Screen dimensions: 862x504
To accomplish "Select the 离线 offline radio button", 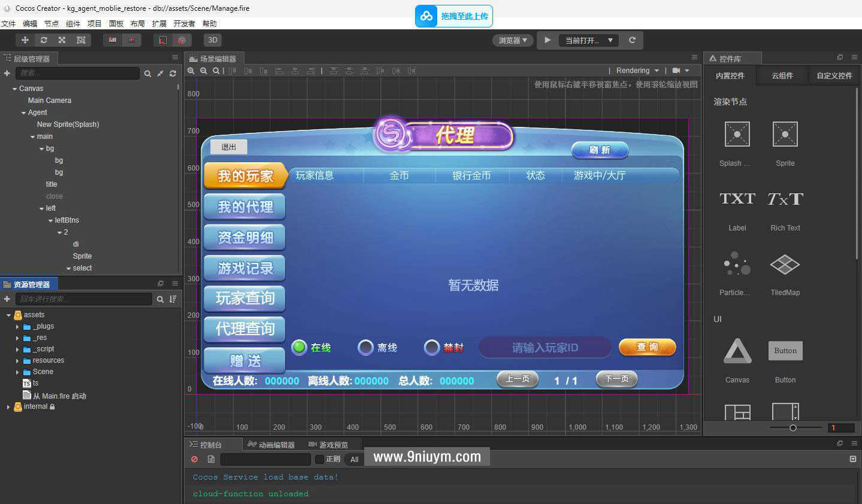I will coord(365,347).
